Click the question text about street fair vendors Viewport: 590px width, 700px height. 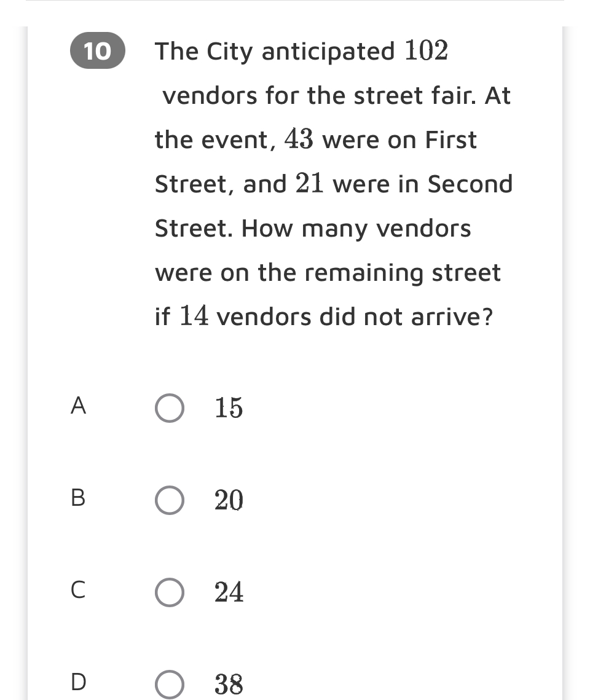pos(332,184)
